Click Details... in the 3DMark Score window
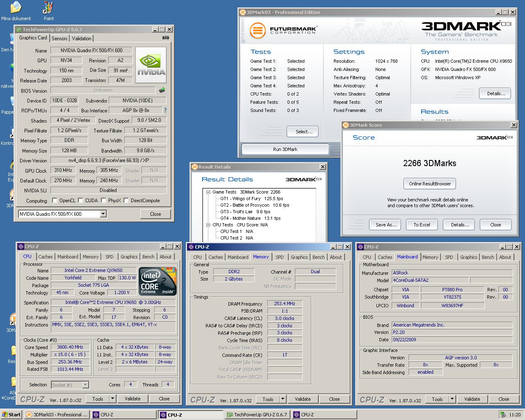The height and width of the screenshot is (420, 525). pyautogui.click(x=460, y=225)
